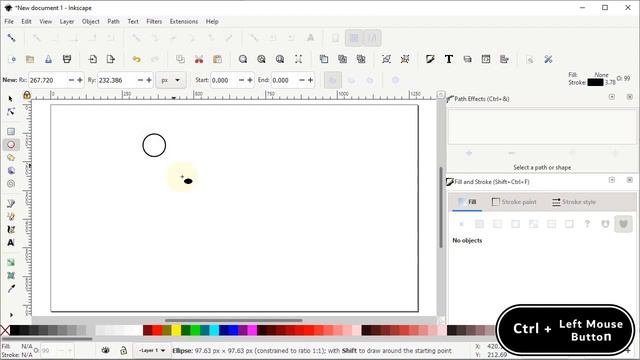
Task: Enable snap to grids toggle
Action: click(354, 38)
